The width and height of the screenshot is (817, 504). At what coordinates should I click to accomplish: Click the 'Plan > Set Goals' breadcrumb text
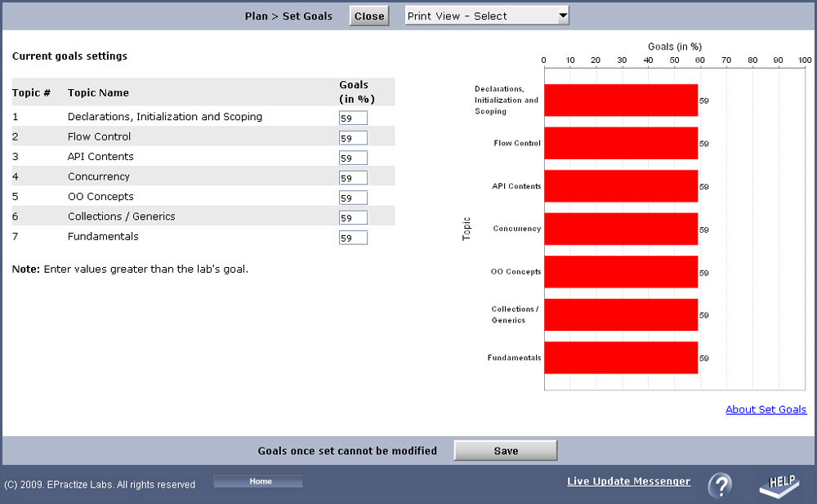coord(288,16)
